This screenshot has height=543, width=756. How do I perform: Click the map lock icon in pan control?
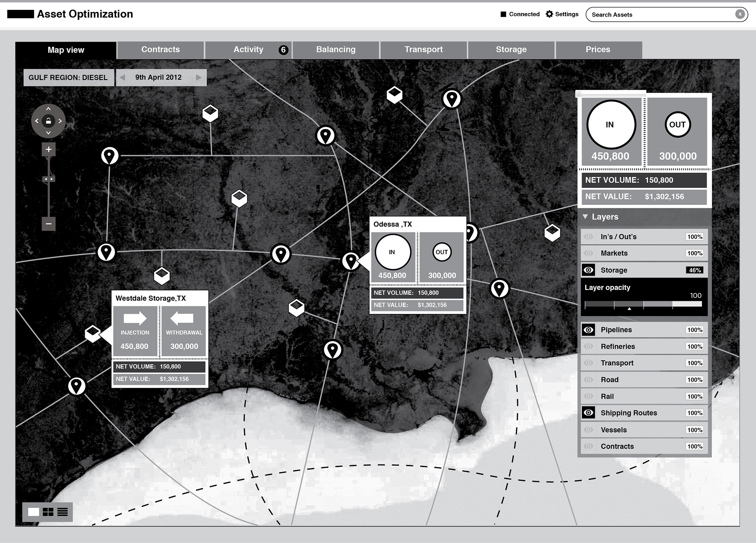[48, 121]
